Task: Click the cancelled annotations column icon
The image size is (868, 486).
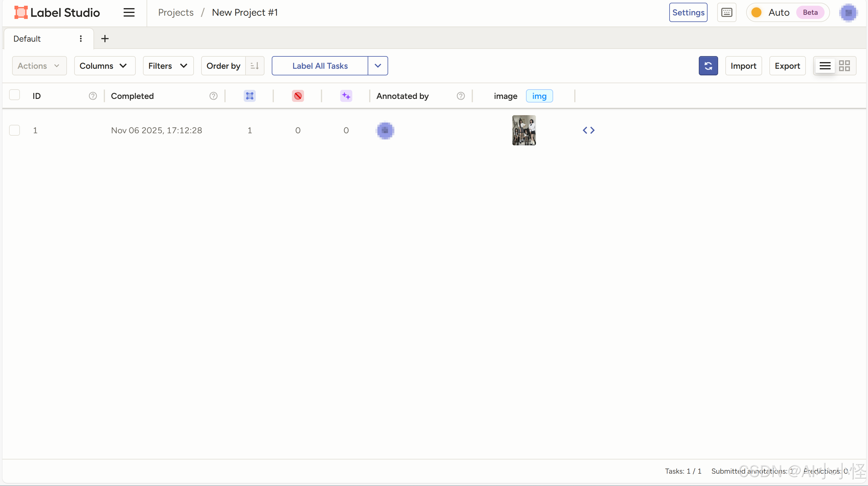Action: click(298, 96)
